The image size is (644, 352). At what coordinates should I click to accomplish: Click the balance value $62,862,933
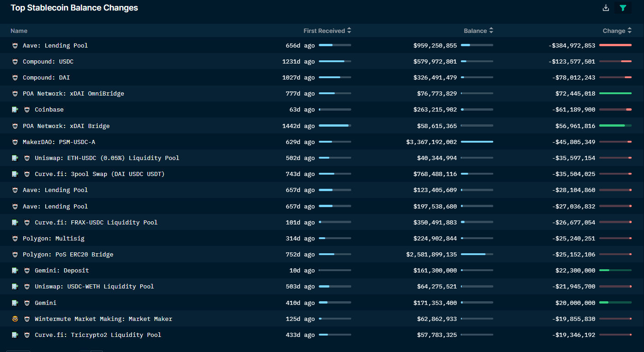pyautogui.click(x=437, y=319)
